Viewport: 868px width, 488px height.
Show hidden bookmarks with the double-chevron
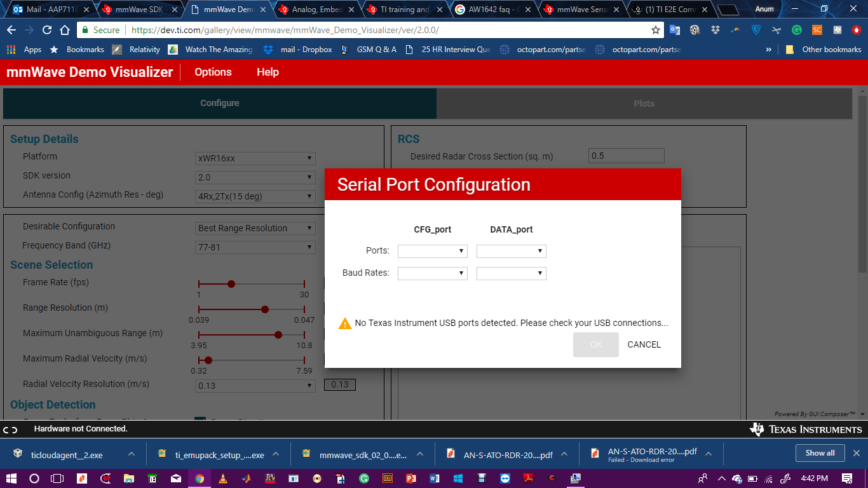click(x=769, y=50)
